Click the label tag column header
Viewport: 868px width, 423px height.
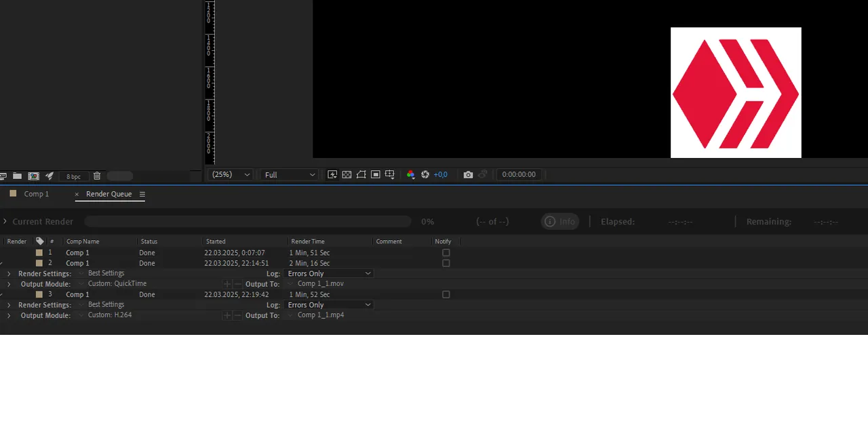pyautogui.click(x=39, y=241)
